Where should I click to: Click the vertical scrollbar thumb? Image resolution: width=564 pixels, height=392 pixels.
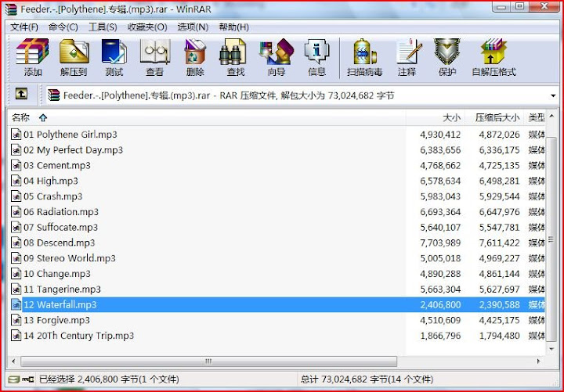[x=551, y=239]
